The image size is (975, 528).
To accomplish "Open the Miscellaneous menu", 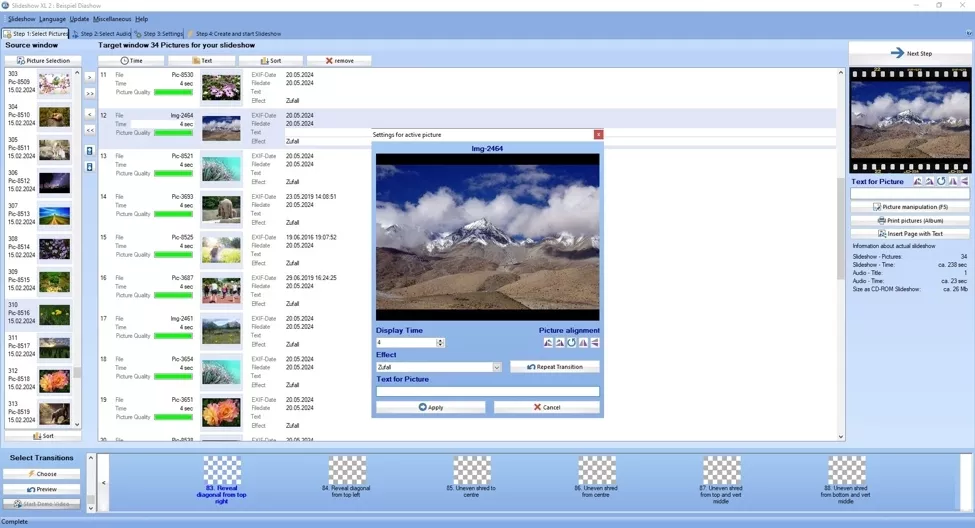I will [112, 19].
